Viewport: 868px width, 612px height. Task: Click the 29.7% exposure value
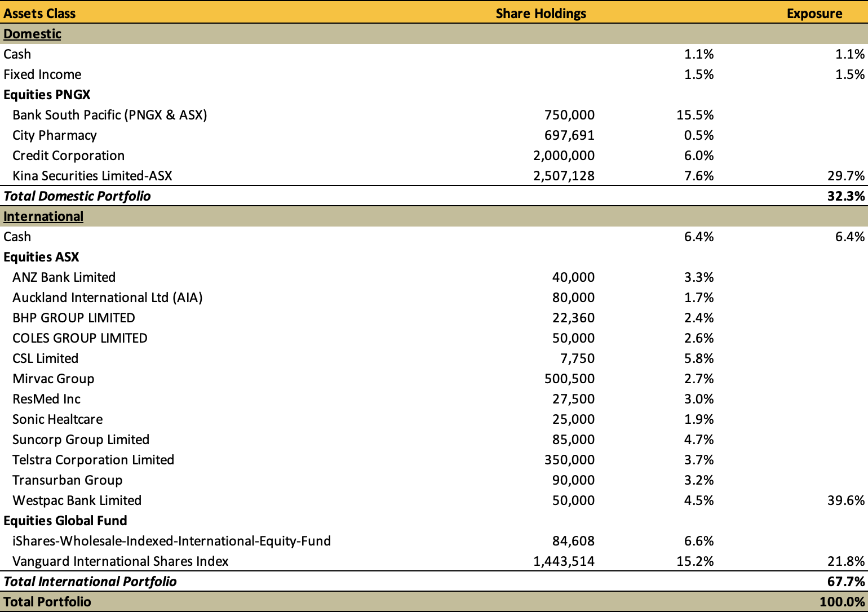[846, 176]
